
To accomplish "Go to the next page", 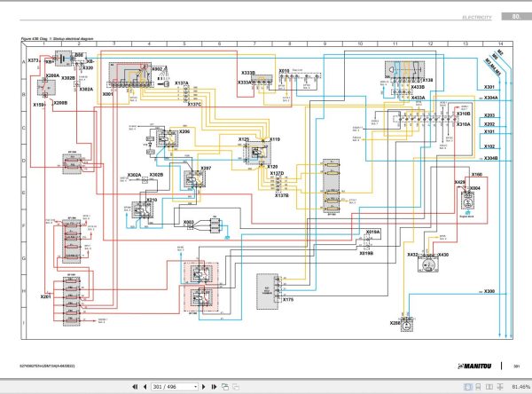I will point(204,387).
